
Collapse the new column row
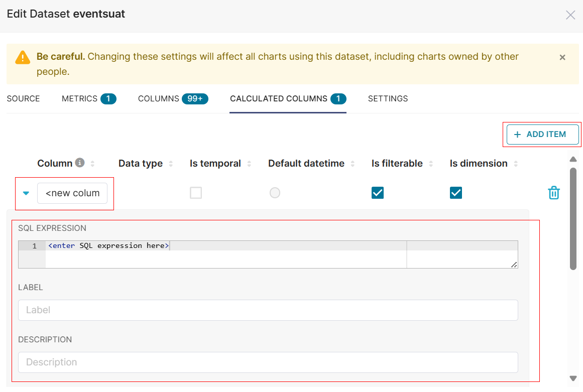[x=26, y=193]
